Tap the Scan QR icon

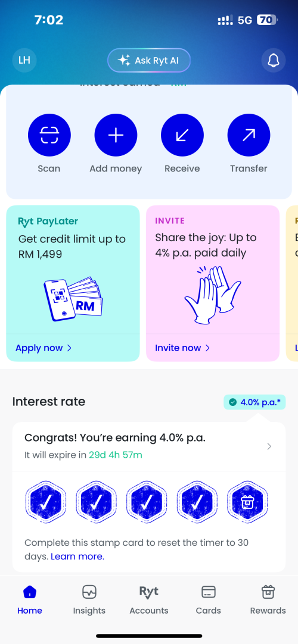click(x=49, y=135)
